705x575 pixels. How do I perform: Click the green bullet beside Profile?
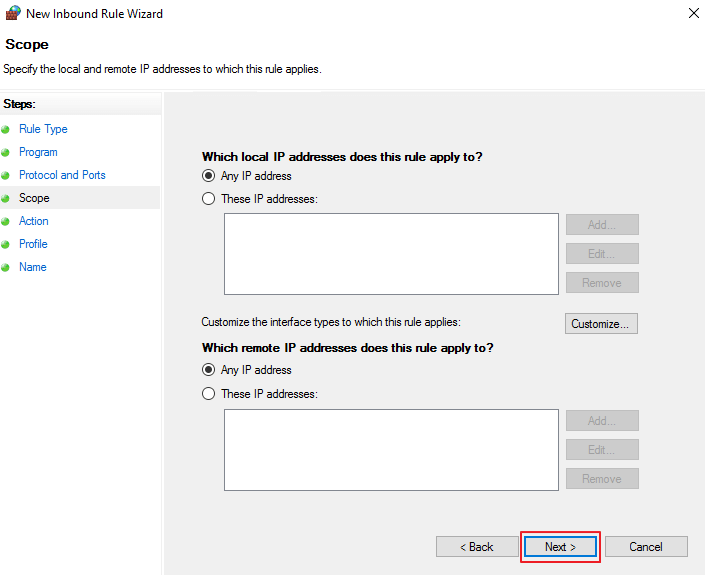pos(5,245)
